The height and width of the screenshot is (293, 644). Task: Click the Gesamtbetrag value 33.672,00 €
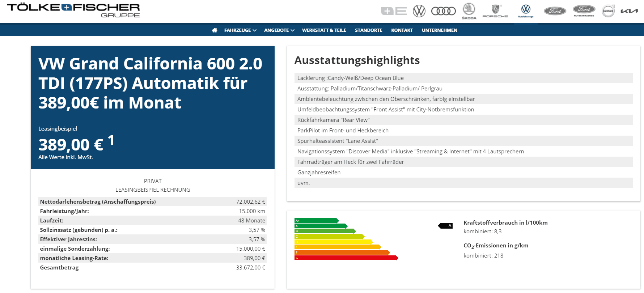click(251, 268)
